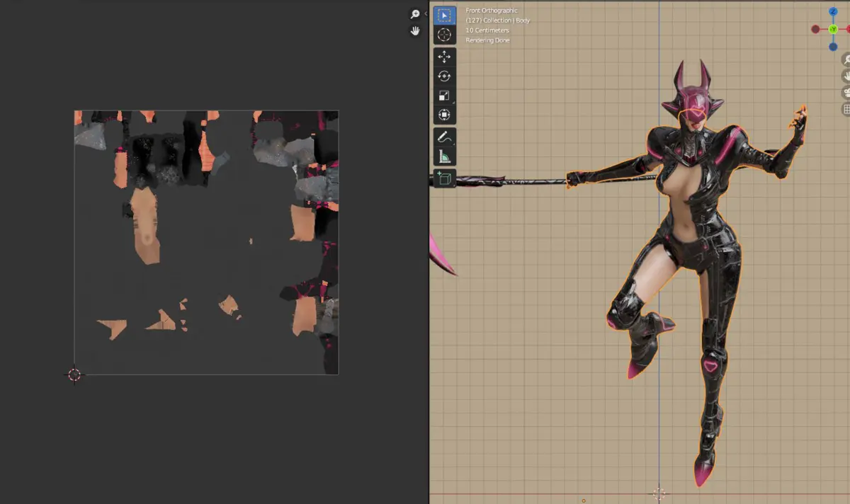Click the 'Front Orthographic' view label
This screenshot has height=504, width=850.
[492, 11]
